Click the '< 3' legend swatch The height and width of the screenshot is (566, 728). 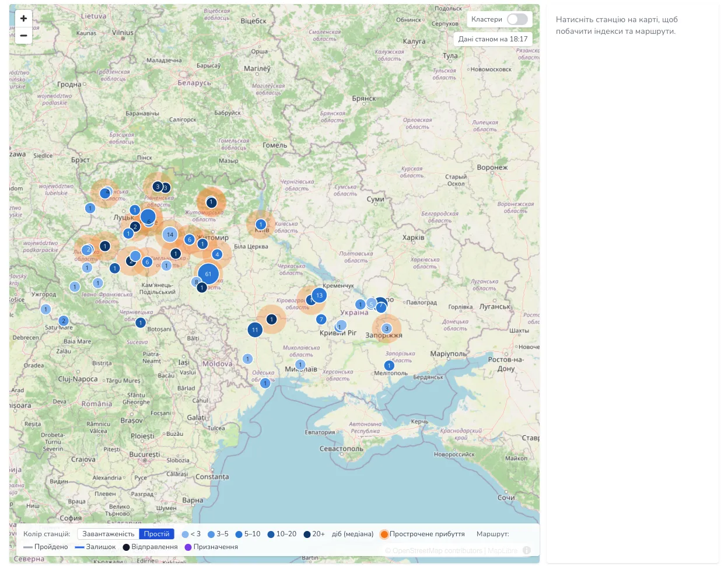tap(185, 534)
